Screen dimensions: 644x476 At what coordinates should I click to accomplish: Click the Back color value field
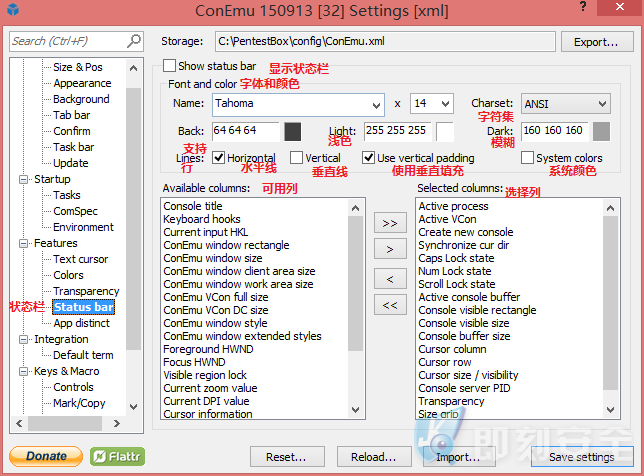tap(246, 131)
